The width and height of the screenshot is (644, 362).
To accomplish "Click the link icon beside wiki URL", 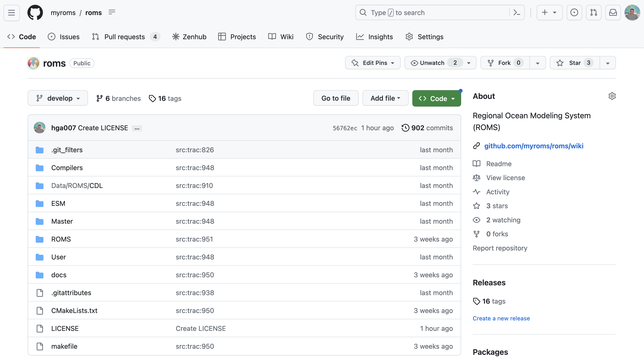I will tap(477, 145).
